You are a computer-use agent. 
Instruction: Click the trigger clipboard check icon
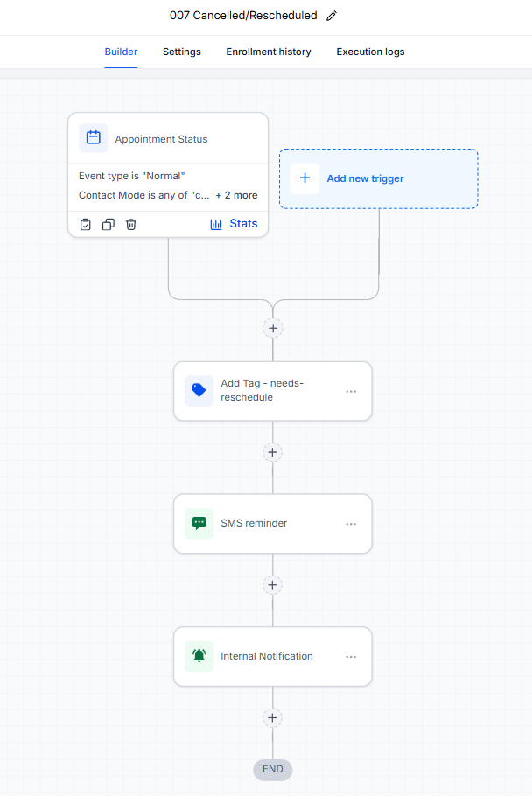(x=85, y=225)
